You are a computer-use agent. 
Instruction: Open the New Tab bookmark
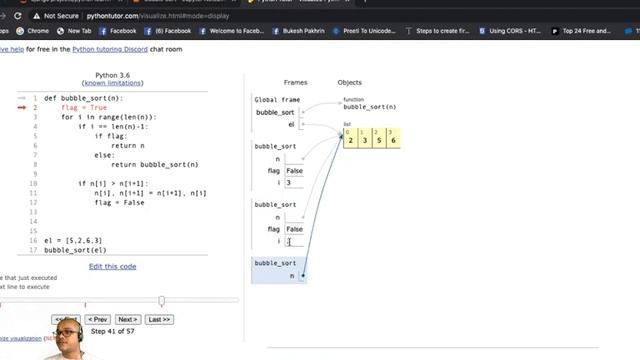pyautogui.click(x=74, y=31)
